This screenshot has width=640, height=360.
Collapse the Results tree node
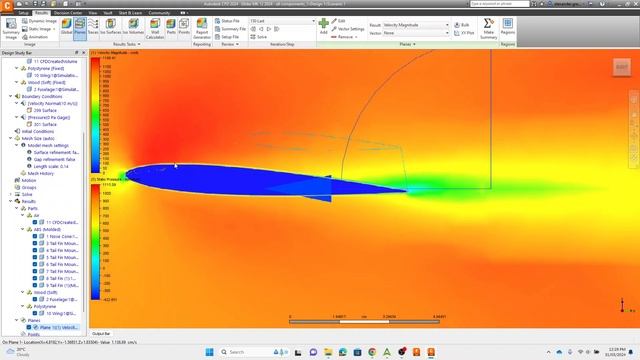tap(11, 201)
